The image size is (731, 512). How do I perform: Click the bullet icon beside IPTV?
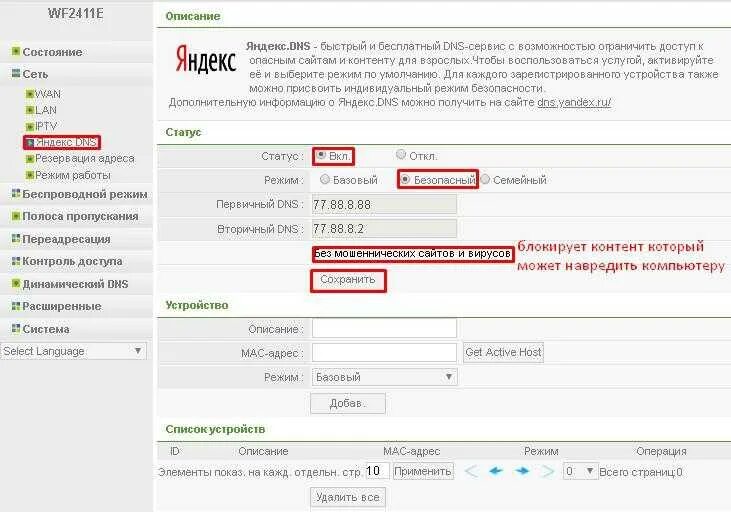click(30, 126)
